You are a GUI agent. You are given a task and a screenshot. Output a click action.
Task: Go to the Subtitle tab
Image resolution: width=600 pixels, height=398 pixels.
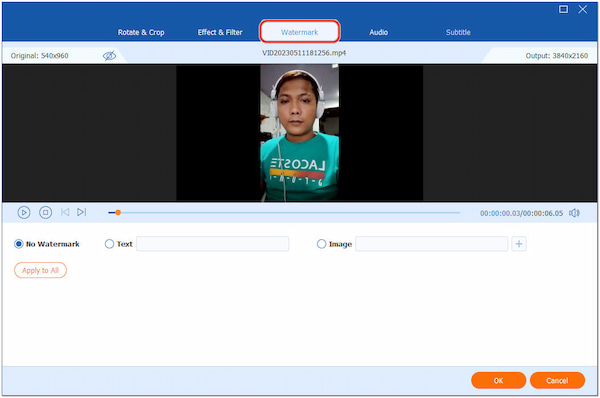[458, 33]
